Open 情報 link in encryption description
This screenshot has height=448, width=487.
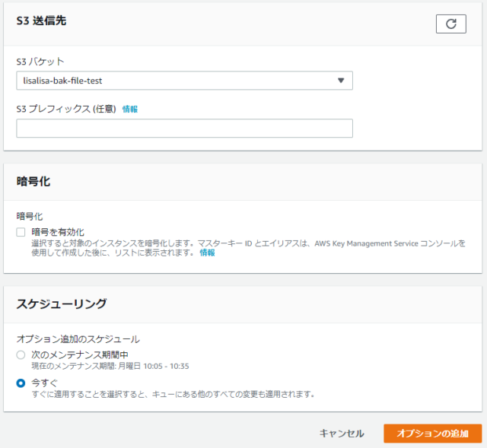207,253
